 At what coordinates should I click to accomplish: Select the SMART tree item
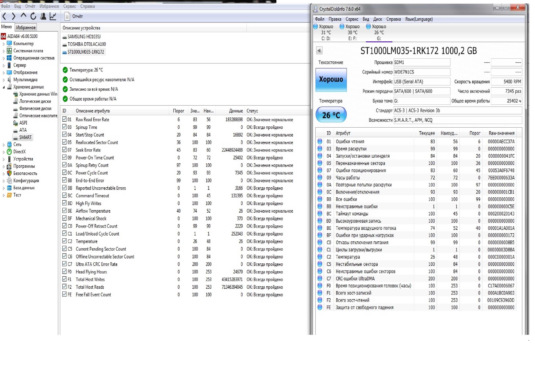[23, 137]
